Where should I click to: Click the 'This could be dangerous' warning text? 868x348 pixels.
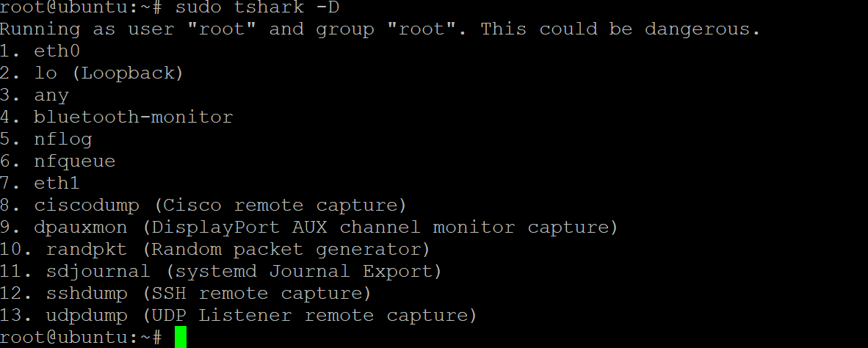(621, 30)
